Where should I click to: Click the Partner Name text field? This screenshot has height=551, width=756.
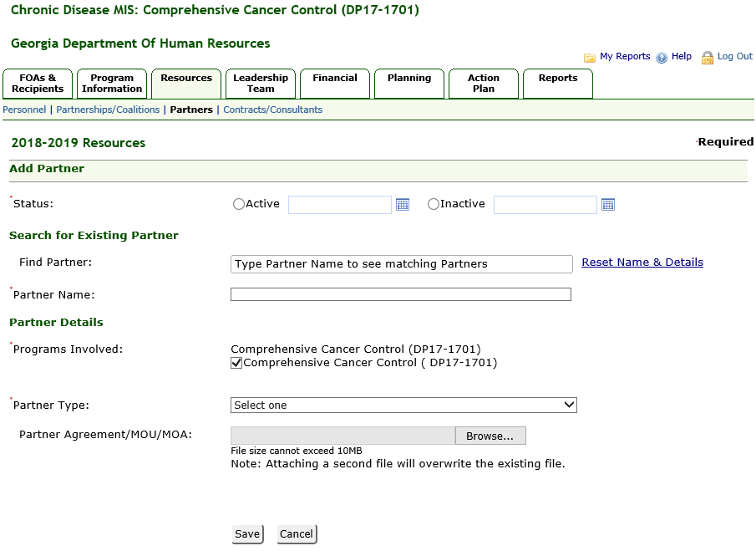[401, 294]
